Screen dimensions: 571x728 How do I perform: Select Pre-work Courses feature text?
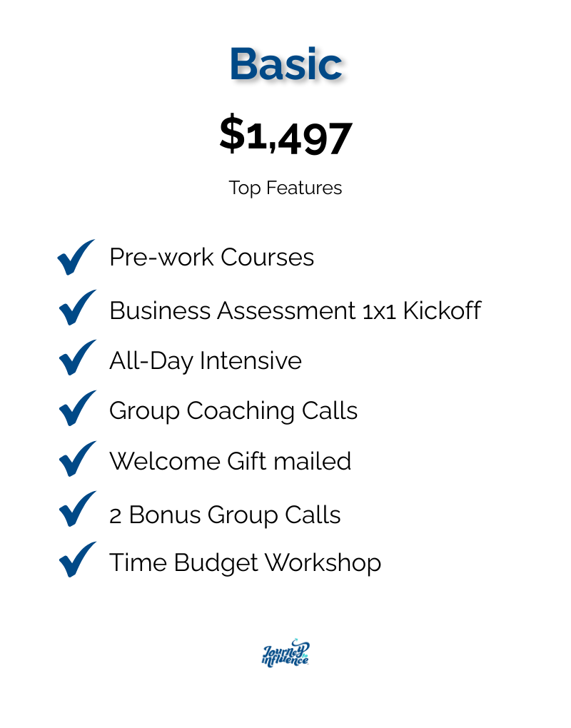point(212,257)
